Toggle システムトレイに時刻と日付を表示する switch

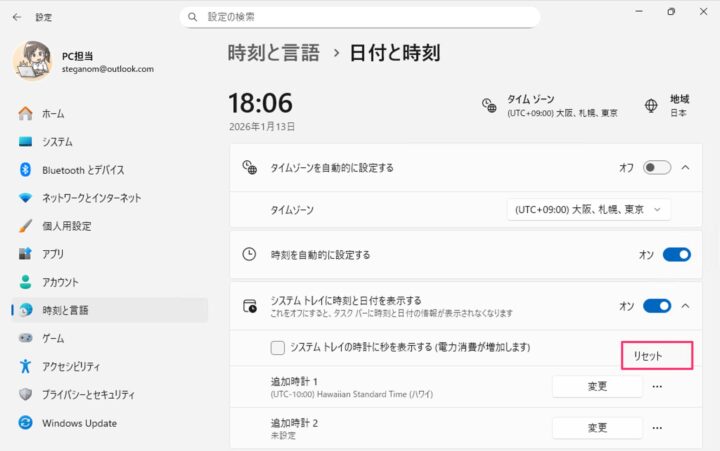(657, 305)
